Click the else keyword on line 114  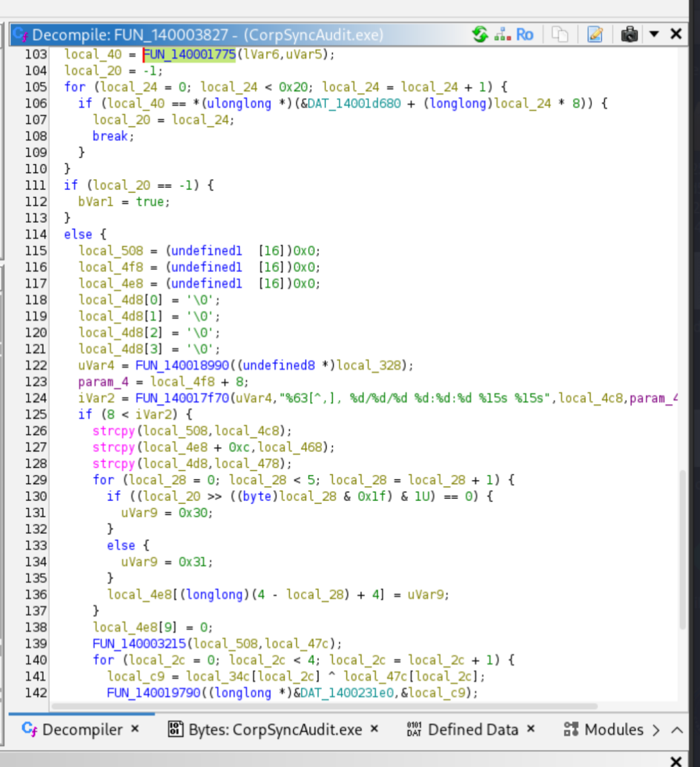coord(78,234)
